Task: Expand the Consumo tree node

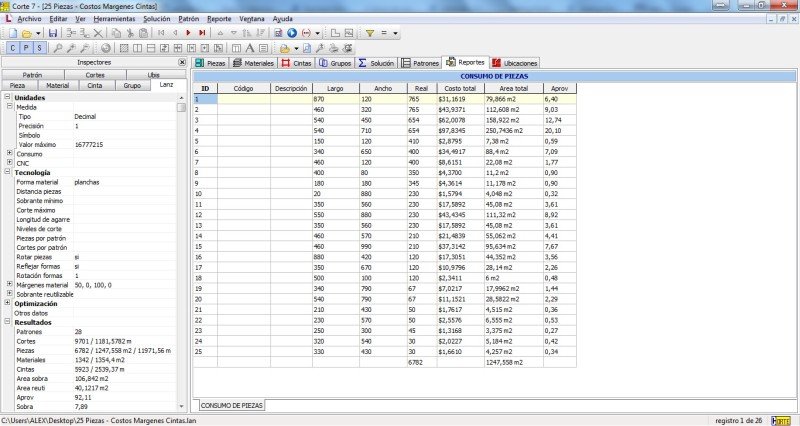Action: [x=9, y=154]
